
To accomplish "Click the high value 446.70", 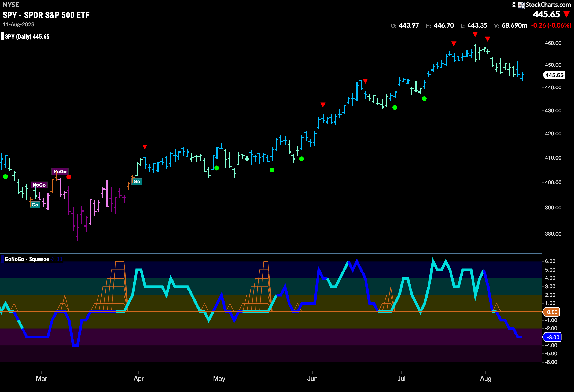I will (x=444, y=25).
